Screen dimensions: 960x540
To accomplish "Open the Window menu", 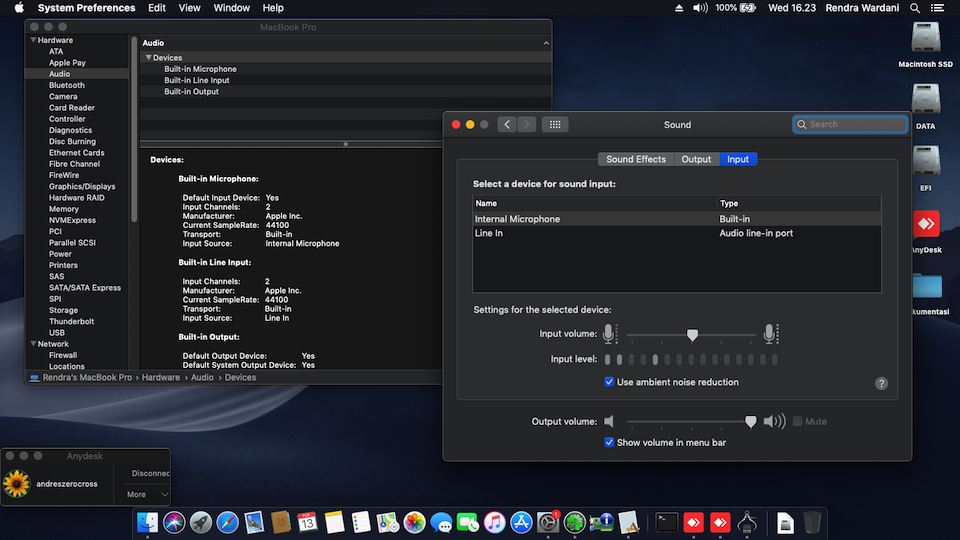I will (x=231, y=8).
